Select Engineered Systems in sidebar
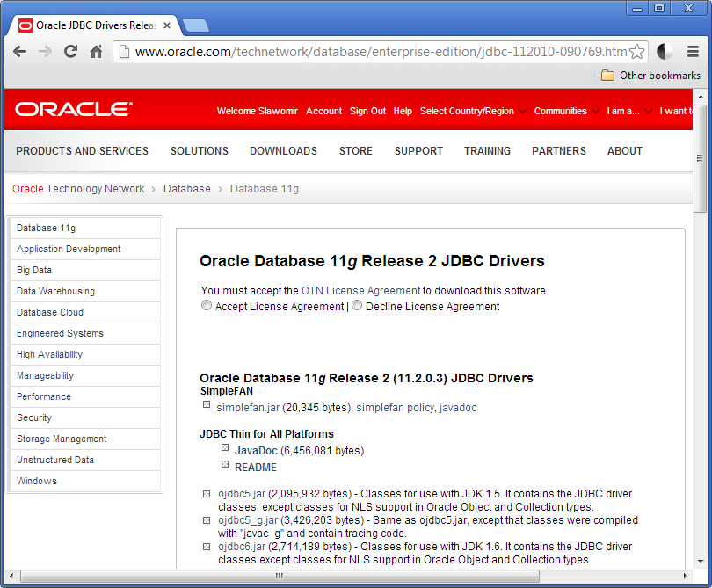712x588 pixels. point(85,333)
